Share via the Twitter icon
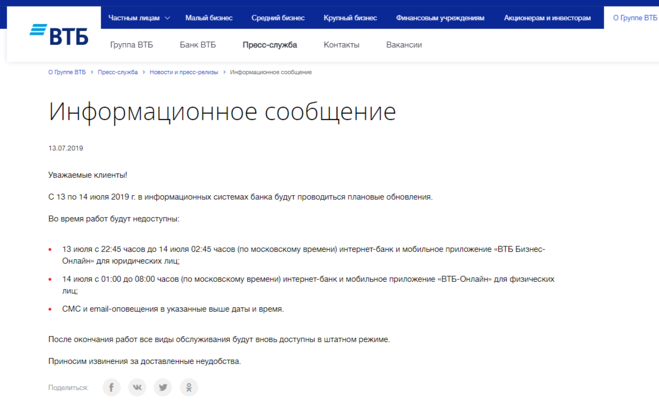Screen dimensions: 659x413 [163, 387]
